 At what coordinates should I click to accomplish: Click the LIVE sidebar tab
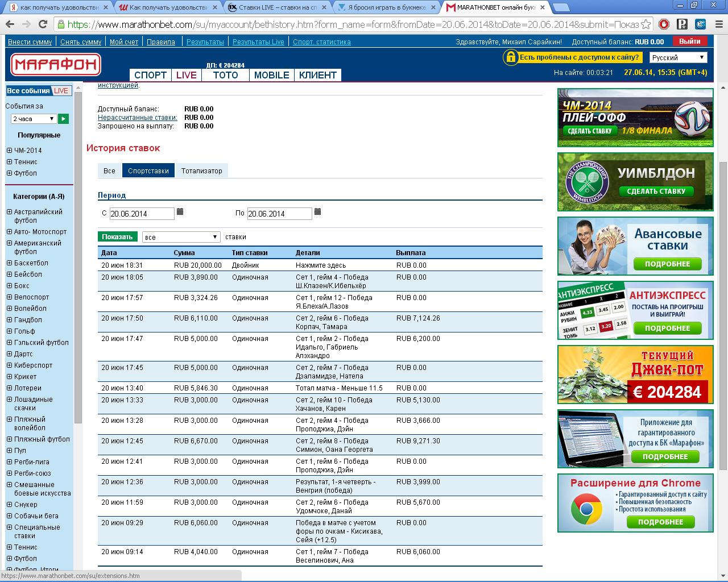tap(61, 91)
